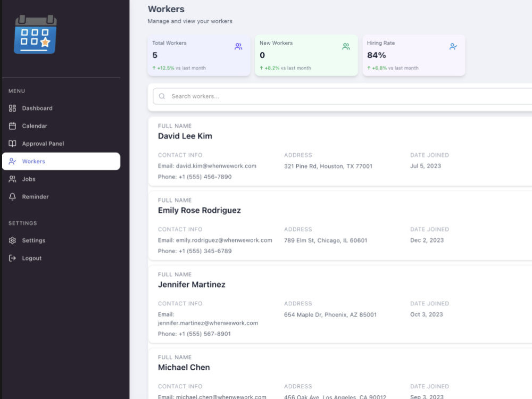Click address 654 Maple Dr, Phoenix
The image size is (532, 399).
(330, 314)
